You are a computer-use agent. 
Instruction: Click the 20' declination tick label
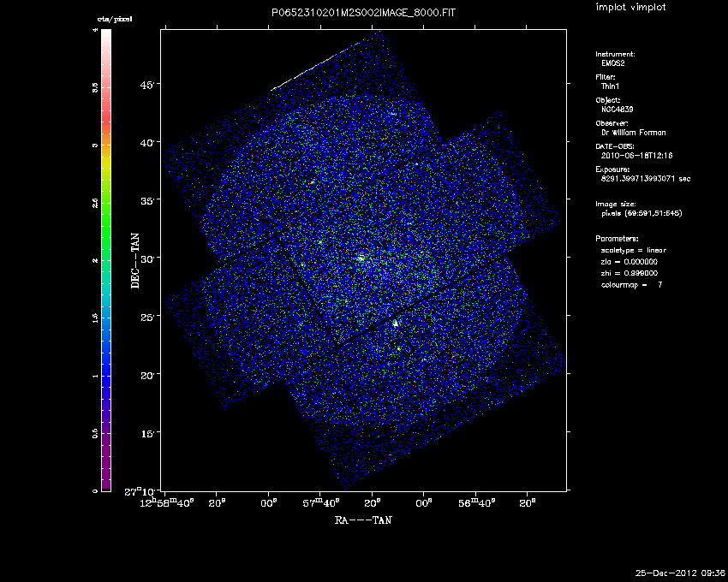[x=148, y=375]
